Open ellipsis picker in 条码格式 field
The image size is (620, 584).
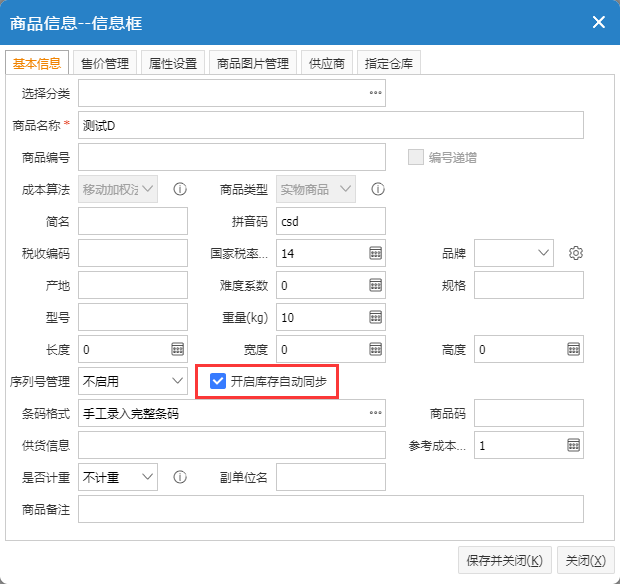click(375, 413)
